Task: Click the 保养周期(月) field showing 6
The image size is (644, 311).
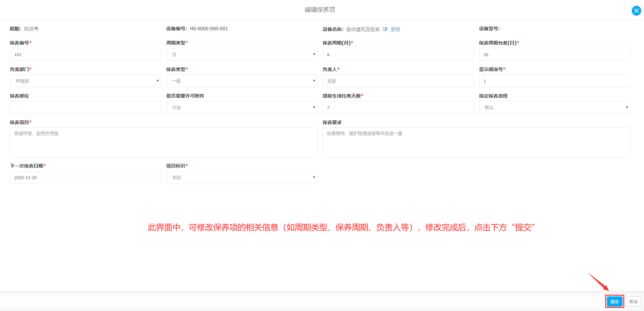Action: tap(398, 54)
